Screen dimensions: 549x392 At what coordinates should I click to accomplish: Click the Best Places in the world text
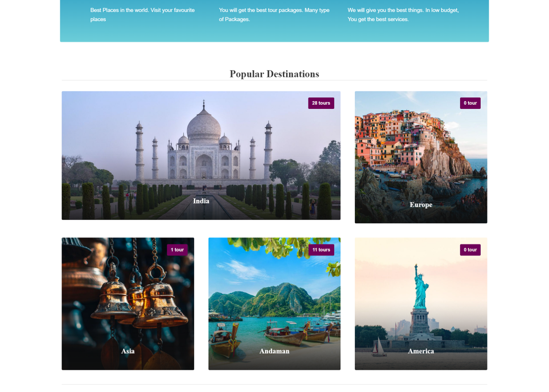tap(142, 15)
